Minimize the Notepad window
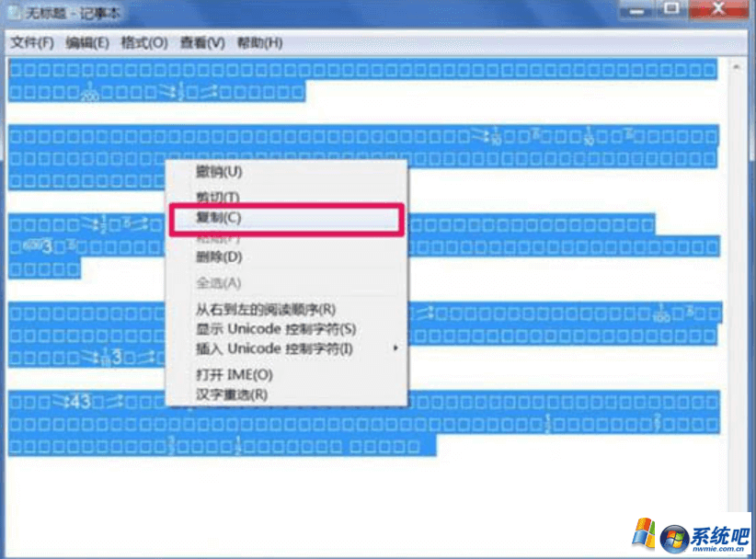The height and width of the screenshot is (559, 756). 636,9
